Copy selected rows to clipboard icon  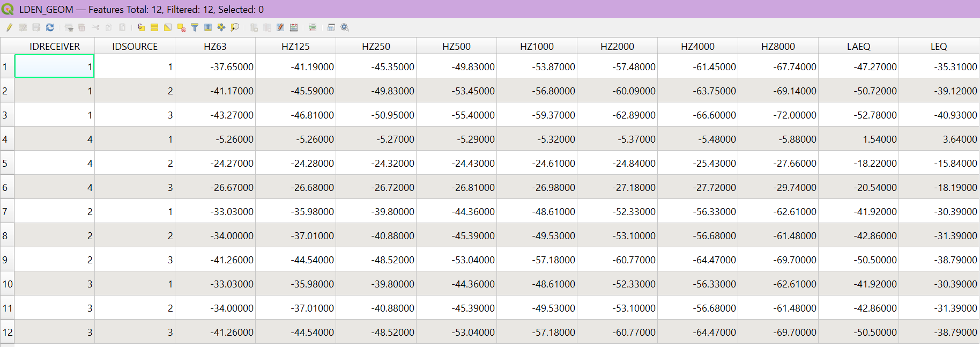(108, 27)
